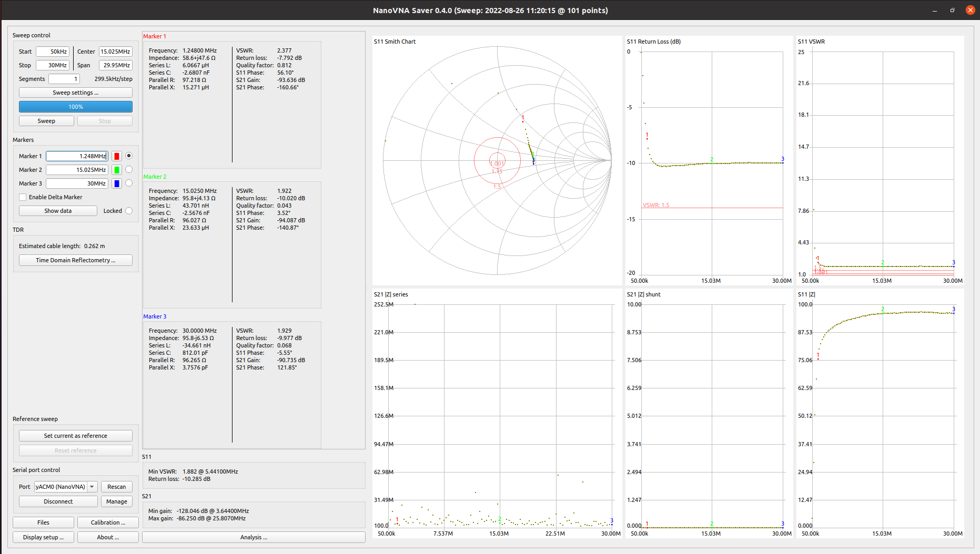Minimize the NanoVNA Saver window
The width and height of the screenshot is (980, 554).
pos(935,11)
